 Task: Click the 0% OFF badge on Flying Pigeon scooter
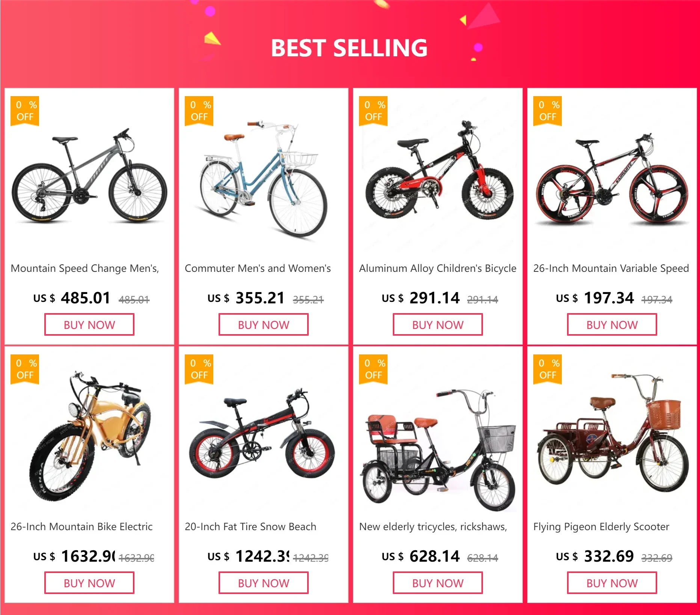[548, 369]
